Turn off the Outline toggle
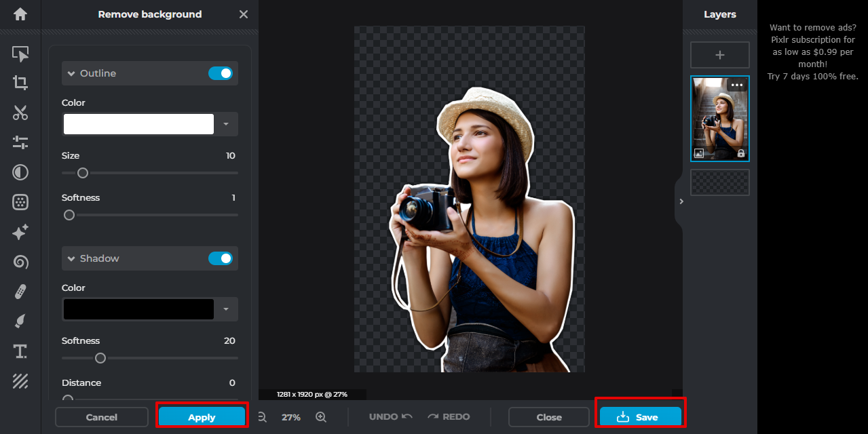Screen dimensions: 868x434 point(221,73)
